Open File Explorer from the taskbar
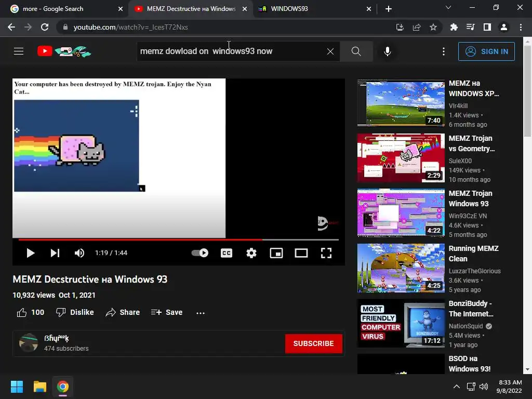The width and height of the screenshot is (532, 399). click(x=39, y=387)
